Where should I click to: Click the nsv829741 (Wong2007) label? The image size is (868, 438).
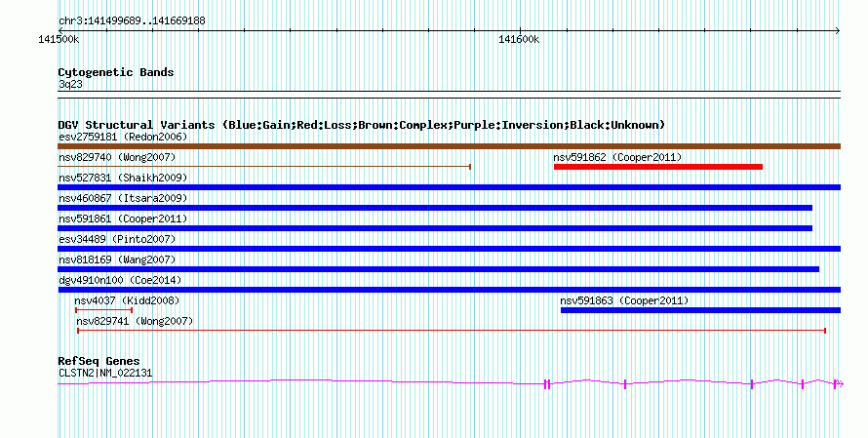[x=135, y=321]
